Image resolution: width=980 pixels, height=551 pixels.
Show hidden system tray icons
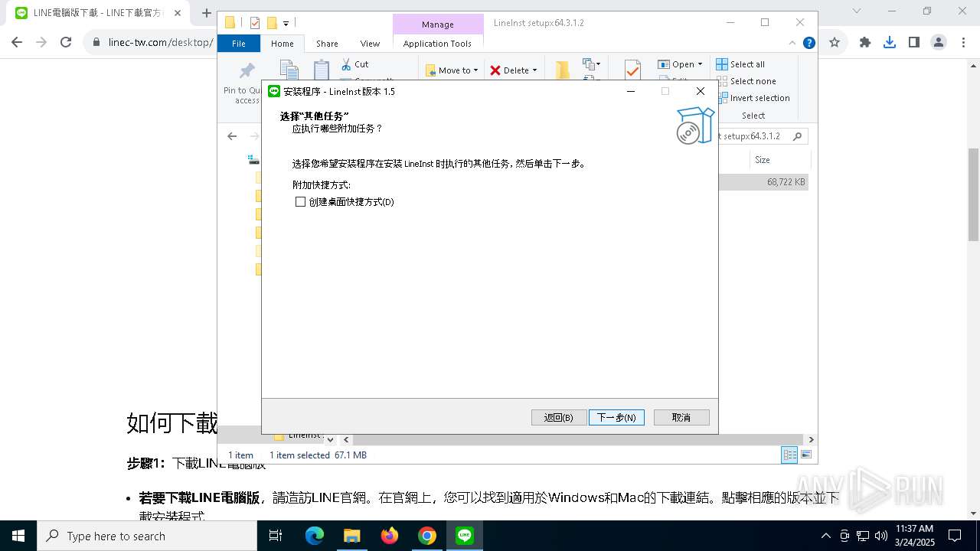(x=825, y=536)
